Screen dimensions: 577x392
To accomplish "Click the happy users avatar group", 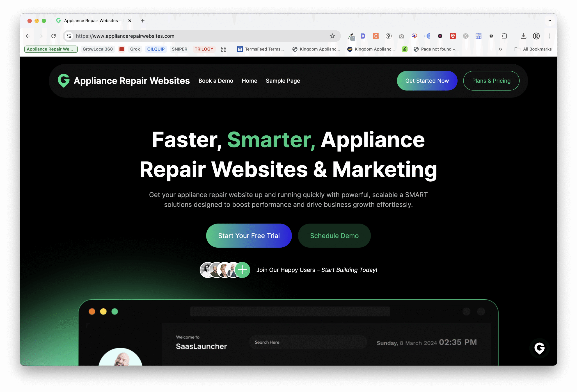I will (225, 270).
